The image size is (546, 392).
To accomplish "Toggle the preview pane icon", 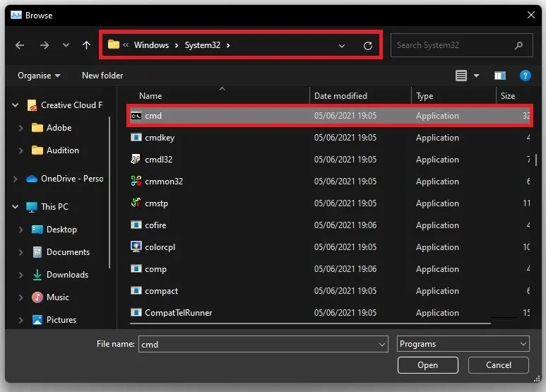I will coord(499,76).
